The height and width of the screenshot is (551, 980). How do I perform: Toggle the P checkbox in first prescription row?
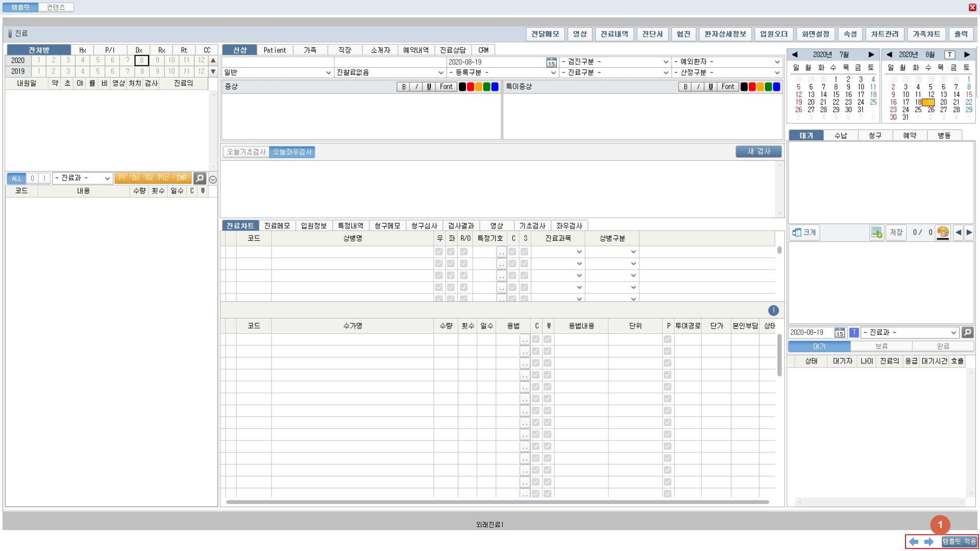pyautogui.click(x=667, y=339)
